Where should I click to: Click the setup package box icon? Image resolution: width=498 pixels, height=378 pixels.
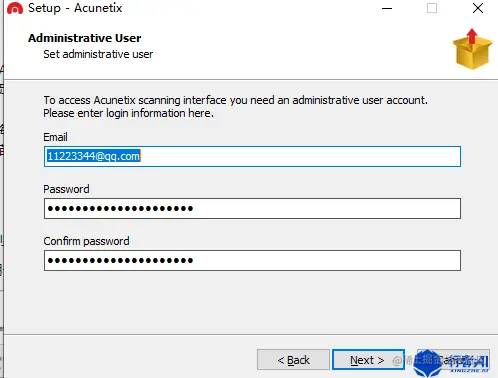[x=472, y=49]
